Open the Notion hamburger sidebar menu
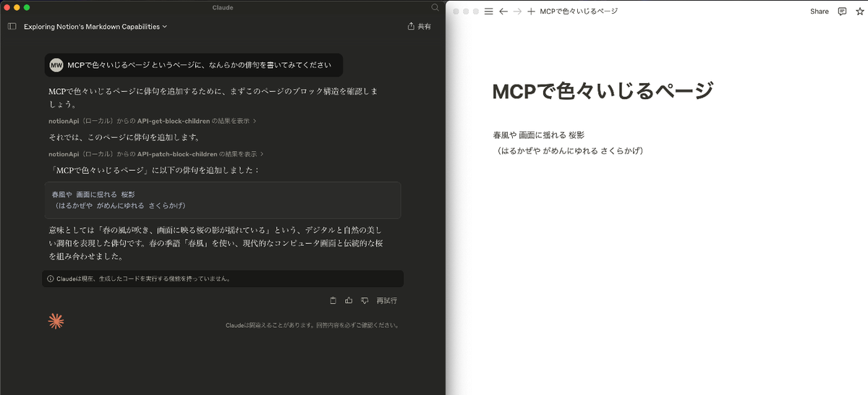 [488, 12]
